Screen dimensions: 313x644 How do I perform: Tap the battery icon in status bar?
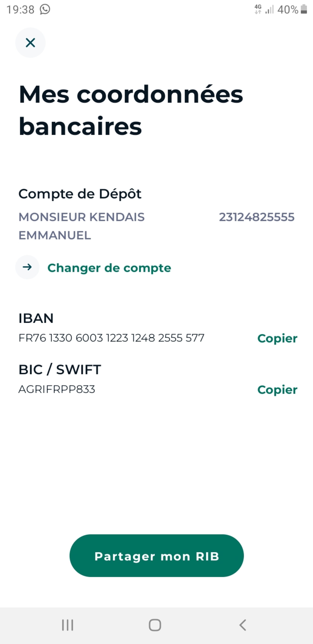click(304, 9)
